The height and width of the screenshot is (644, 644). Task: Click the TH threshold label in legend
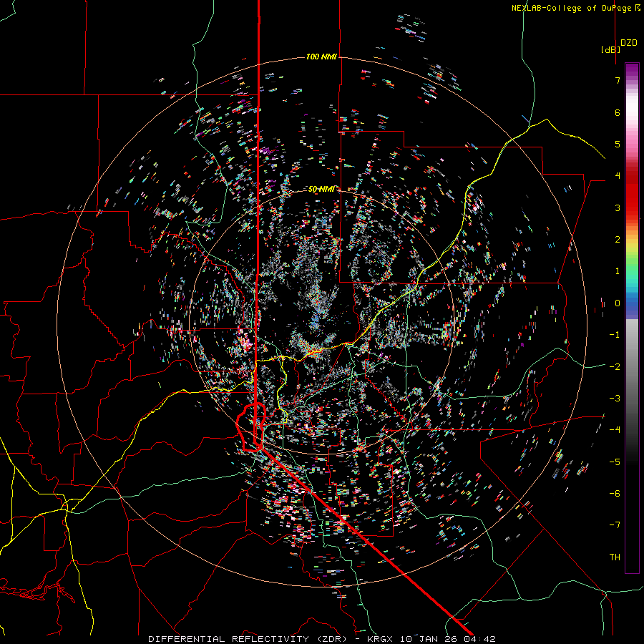point(615,557)
